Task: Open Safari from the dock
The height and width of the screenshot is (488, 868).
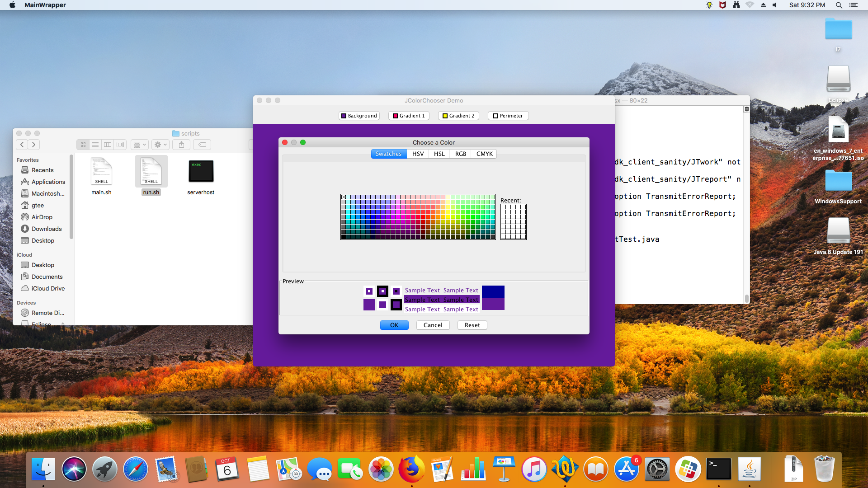Action: coord(135,469)
